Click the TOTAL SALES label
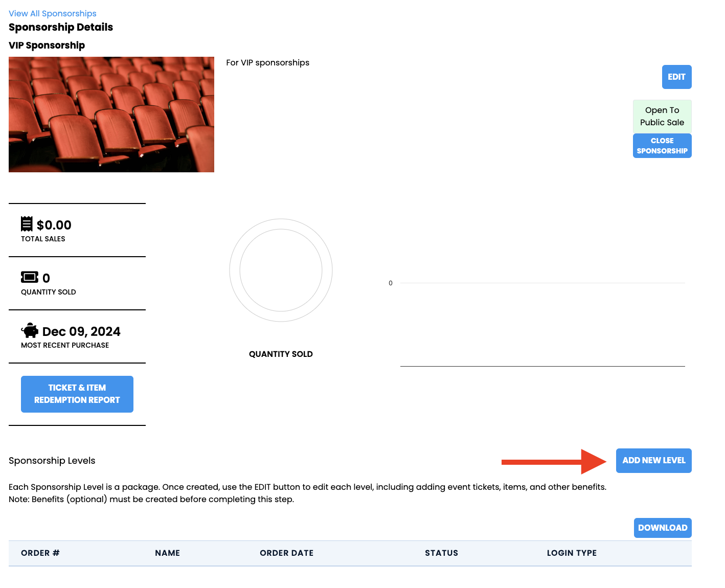Screen dimensions: 725x588 click(43, 239)
